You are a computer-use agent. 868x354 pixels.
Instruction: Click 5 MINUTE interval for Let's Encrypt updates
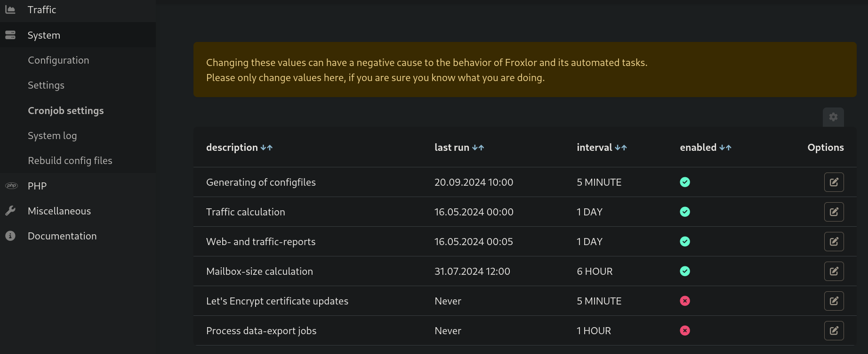(599, 301)
